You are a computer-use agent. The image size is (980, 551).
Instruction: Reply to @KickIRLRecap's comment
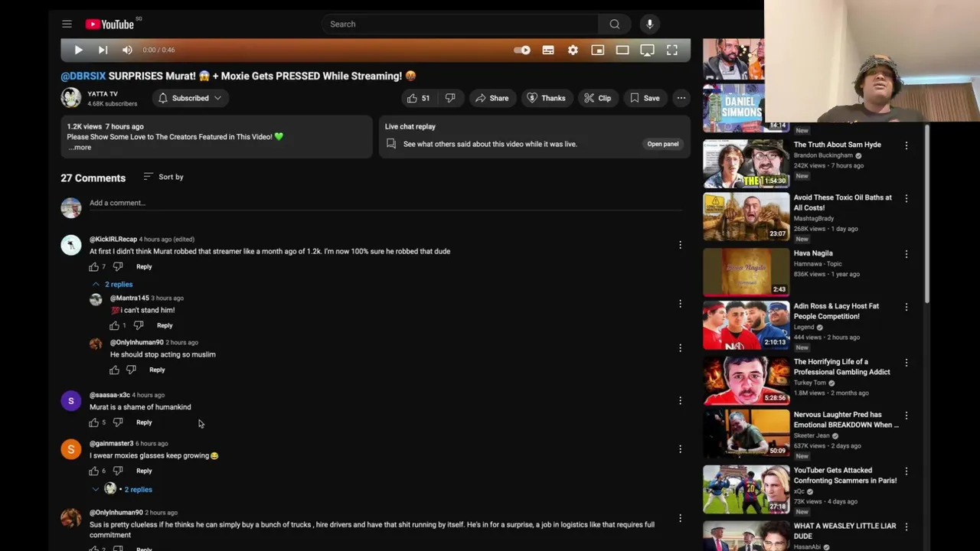[x=144, y=267]
